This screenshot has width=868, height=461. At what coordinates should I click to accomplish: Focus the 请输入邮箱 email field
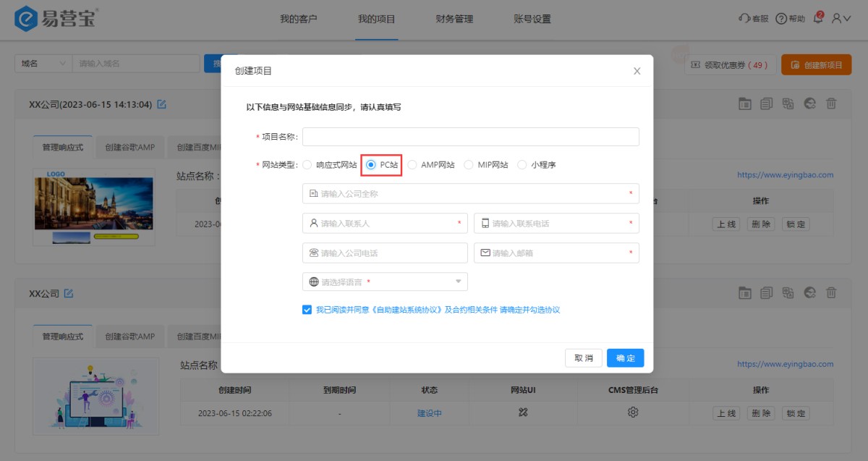[556, 253]
